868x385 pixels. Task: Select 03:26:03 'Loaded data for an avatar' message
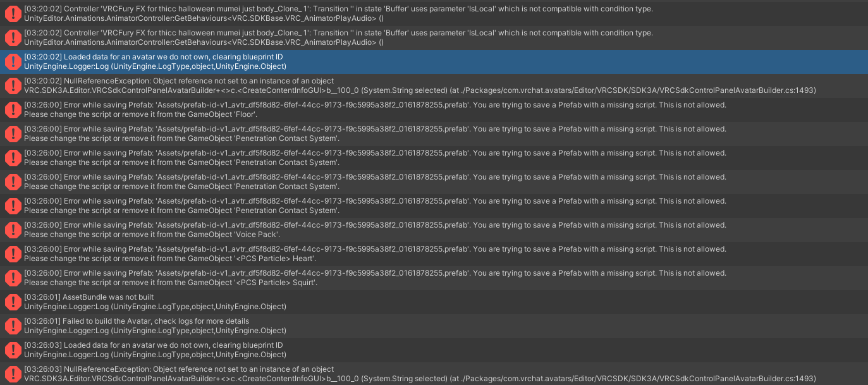click(156, 350)
